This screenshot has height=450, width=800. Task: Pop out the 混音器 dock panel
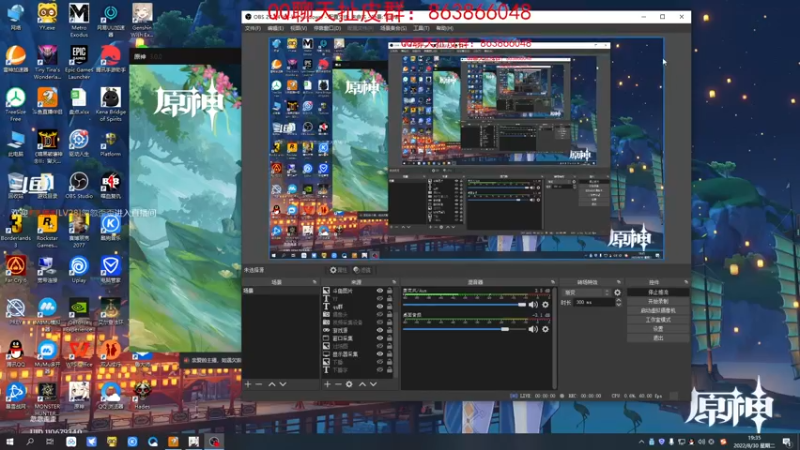pyautogui.click(x=553, y=282)
